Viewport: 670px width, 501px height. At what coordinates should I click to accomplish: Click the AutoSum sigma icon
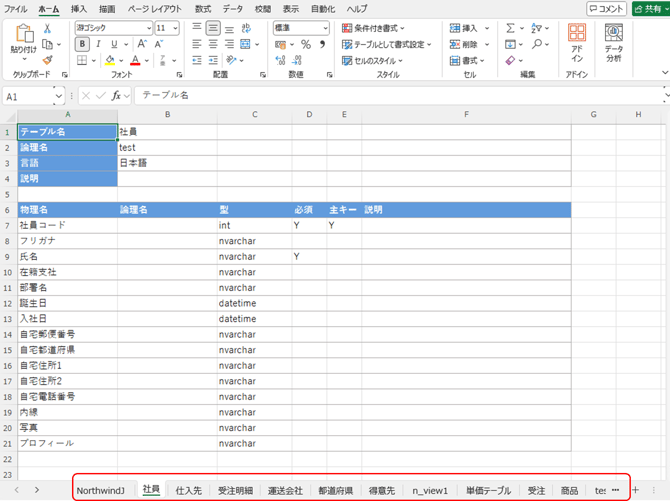(510, 28)
